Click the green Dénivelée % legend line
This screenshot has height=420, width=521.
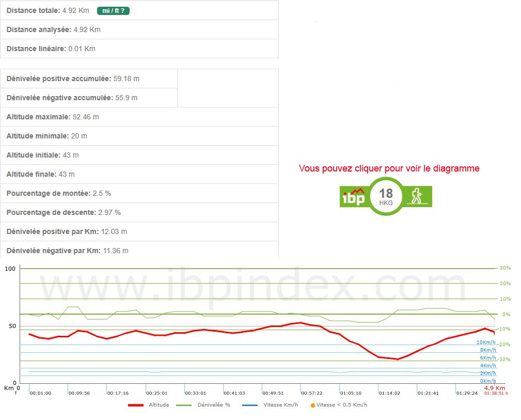pos(184,405)
